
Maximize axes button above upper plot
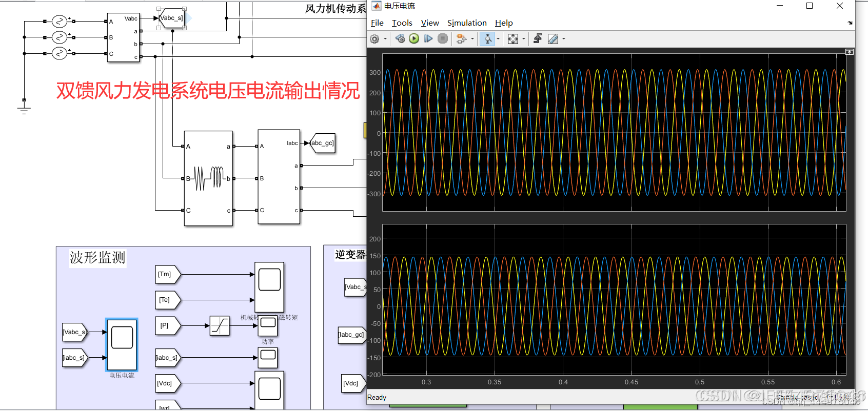point(850,52)
